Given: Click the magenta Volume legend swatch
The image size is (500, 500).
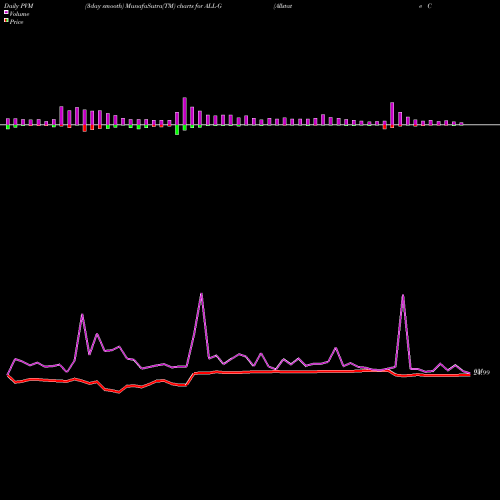Looking at the screenshot, I should 6,12.
